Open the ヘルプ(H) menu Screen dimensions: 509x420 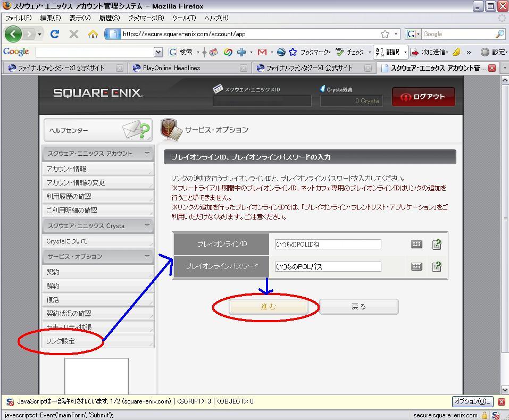[x=216, y=18]
